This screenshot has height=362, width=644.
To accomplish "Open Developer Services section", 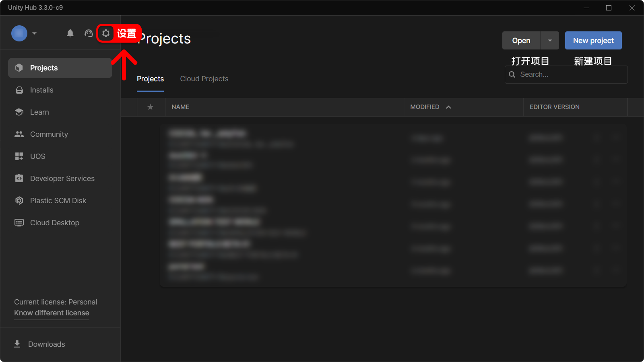I will pyautogui.click(x=62, y=179).
